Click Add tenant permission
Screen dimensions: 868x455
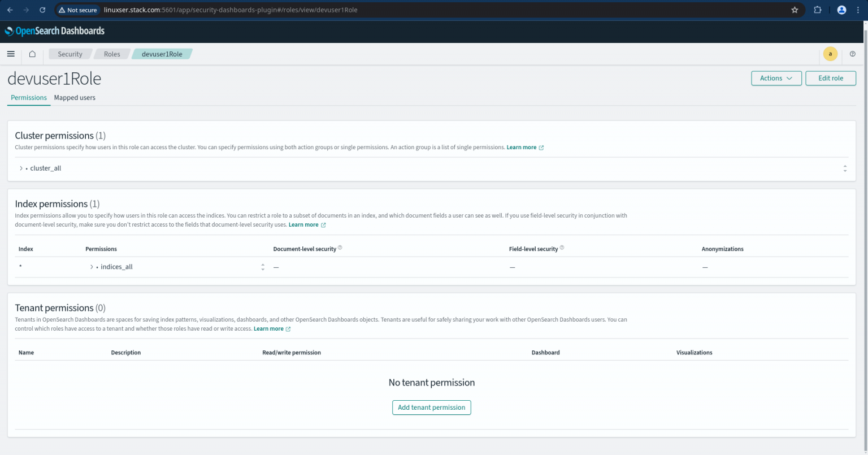point(431,407)
